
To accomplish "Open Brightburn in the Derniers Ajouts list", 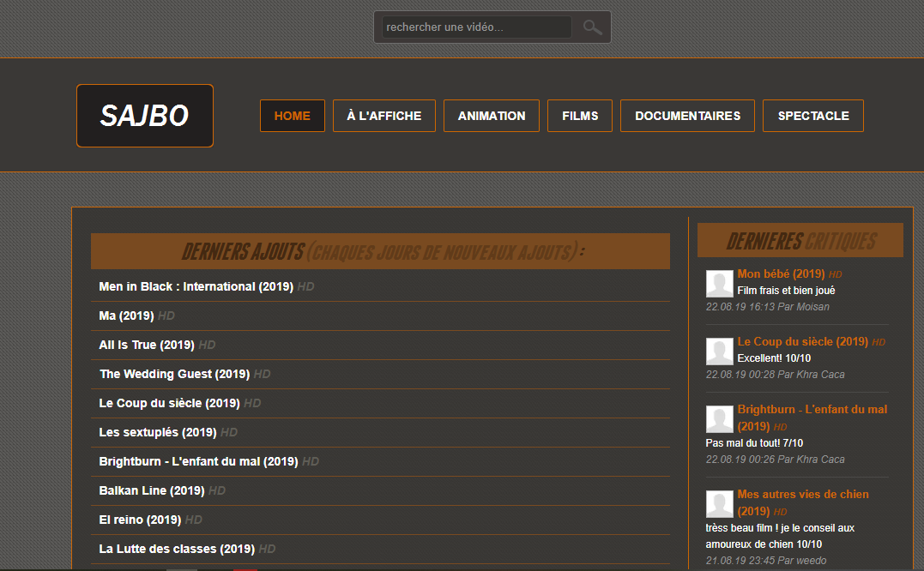I will pos(198,461).
